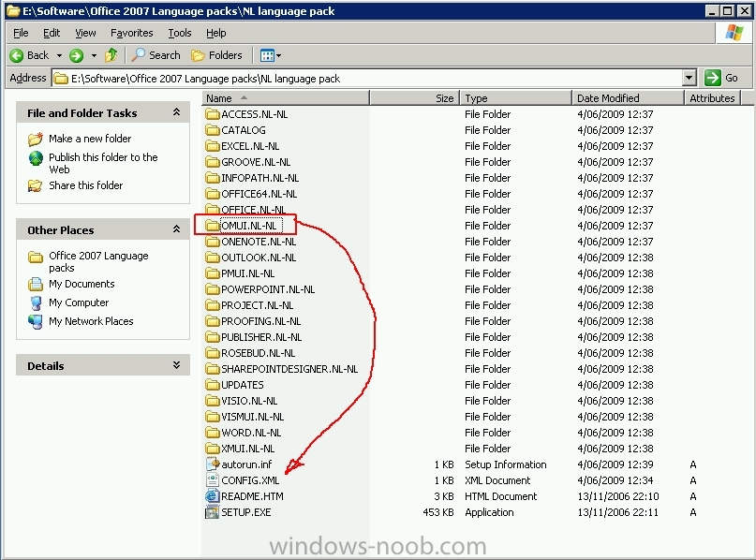Click Publish this folder to the Web
Image resolution: width=756 pixels, height=560 pixels.
[x=103, y=163]
